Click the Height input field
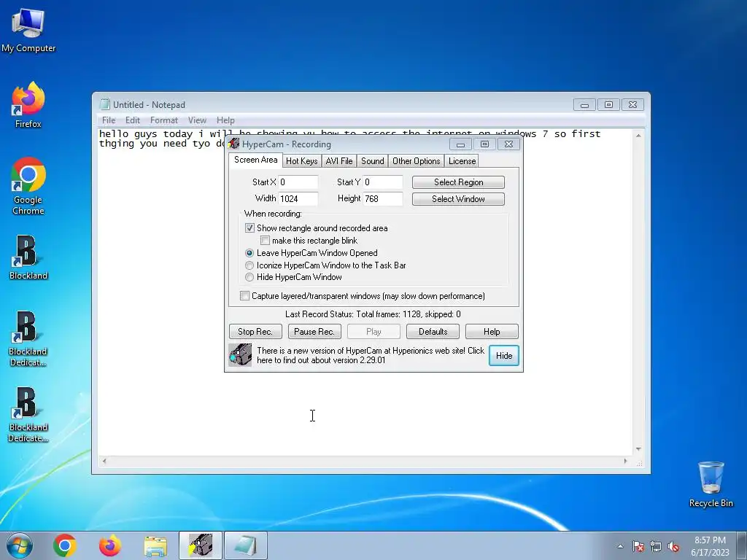This screenshot has height=560, width=747. pyautogui.click(x=383, y=198)
